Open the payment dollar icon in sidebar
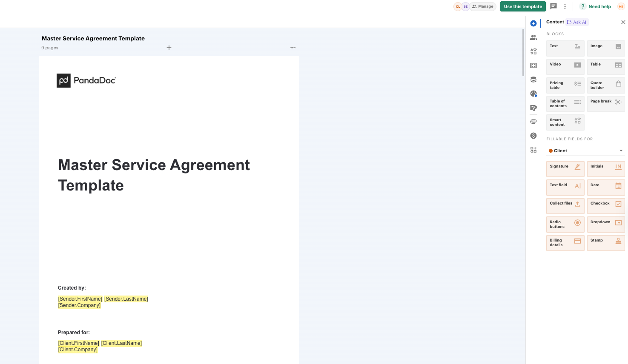This screenshot has width=628, height=364. pos(533,136)
